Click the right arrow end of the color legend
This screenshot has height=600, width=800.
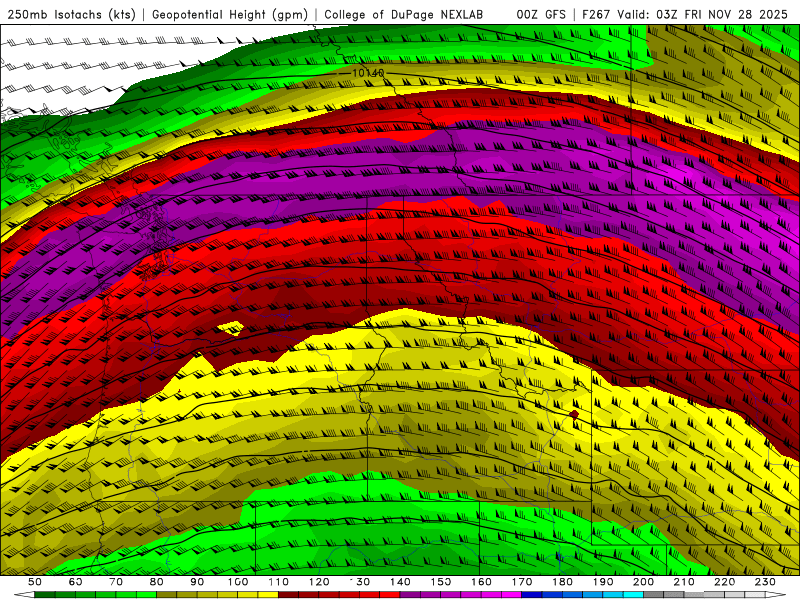click(776, 594)
